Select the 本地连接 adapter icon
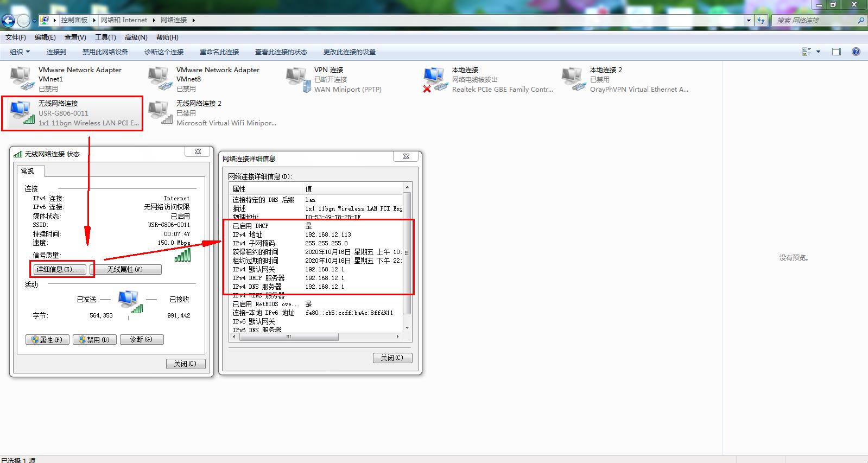Image resolution: width=868 pixels, height=463 pixels. click(x=435, y=79)
